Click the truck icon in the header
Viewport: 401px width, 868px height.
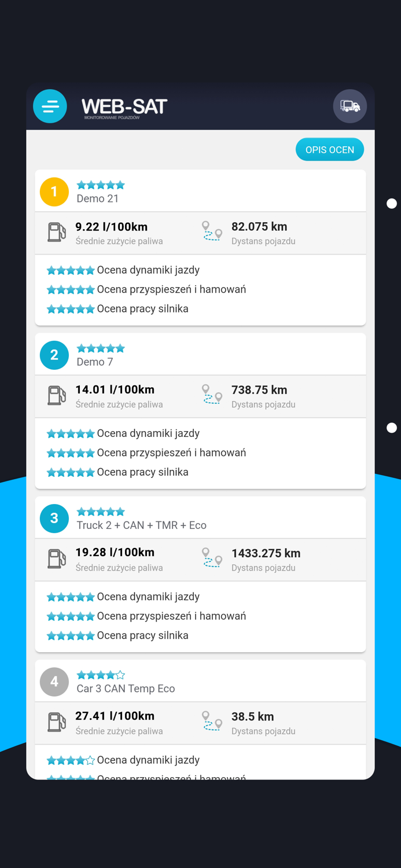(350, 106)
